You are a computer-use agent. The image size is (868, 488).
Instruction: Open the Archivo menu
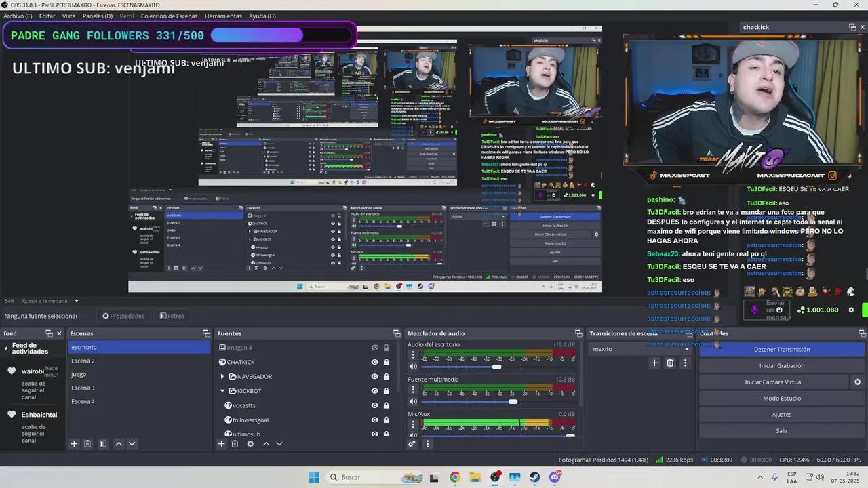click(18, 16)
